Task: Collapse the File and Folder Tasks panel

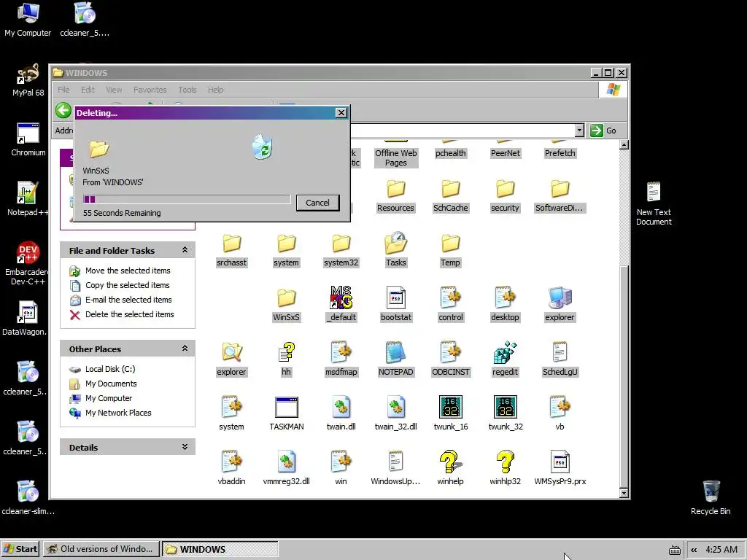Action: click(x=185, y=250)
